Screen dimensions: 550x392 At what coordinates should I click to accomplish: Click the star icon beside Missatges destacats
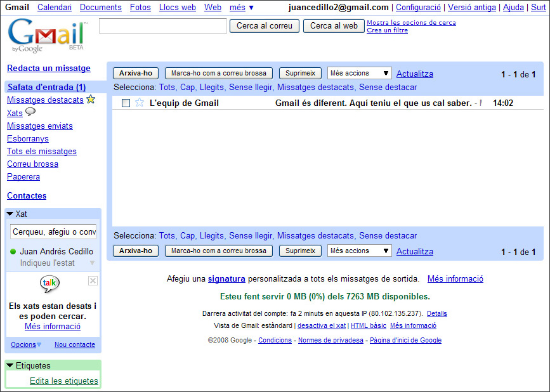[x=91, y=100]
